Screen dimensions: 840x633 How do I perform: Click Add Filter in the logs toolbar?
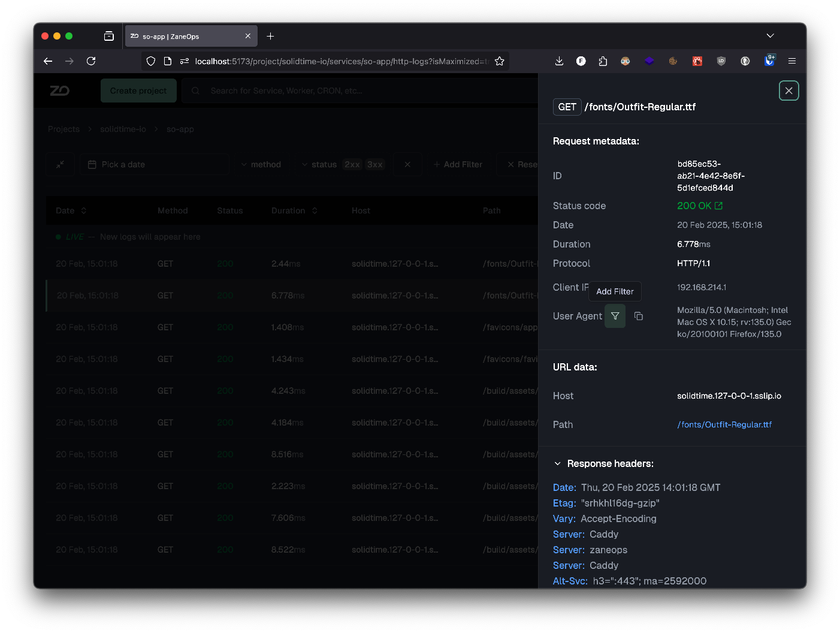458,164
